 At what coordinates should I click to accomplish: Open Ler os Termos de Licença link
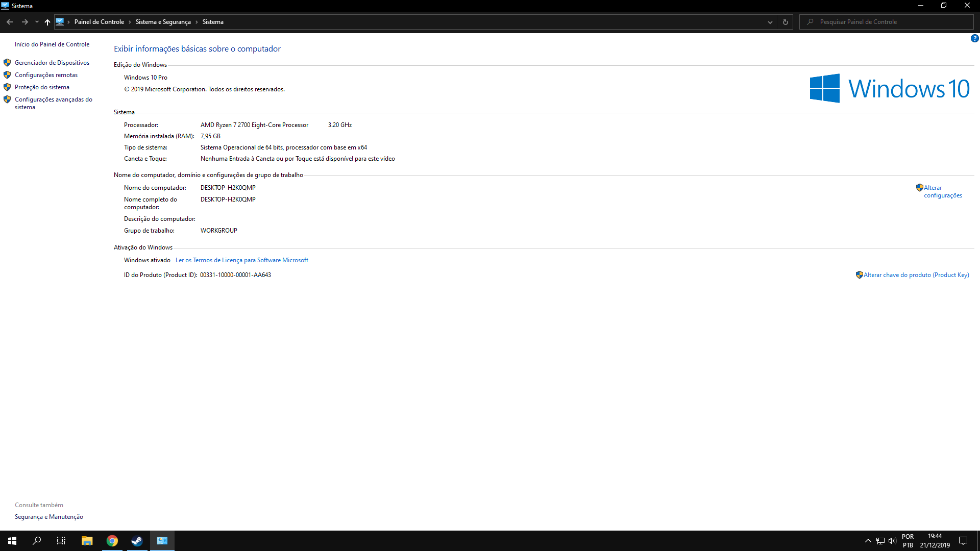[242, 260]
